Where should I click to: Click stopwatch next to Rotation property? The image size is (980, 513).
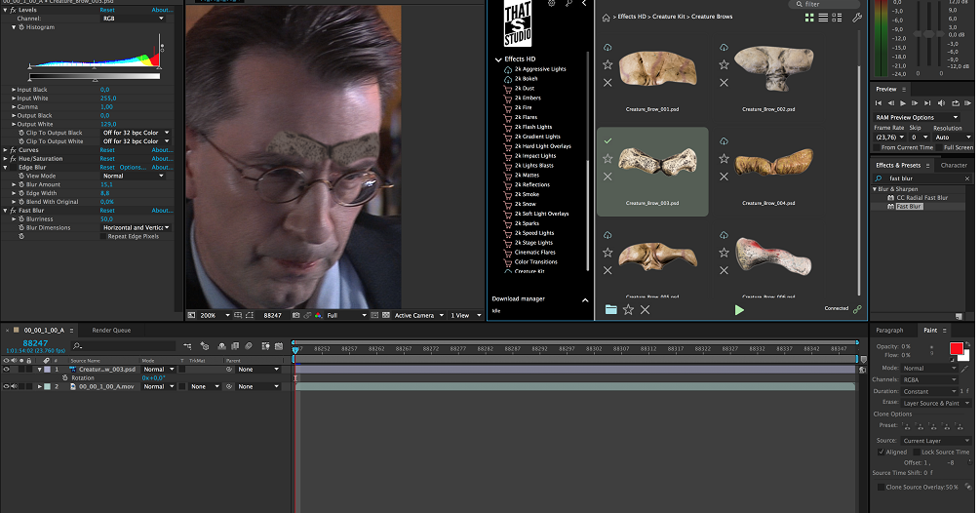pyautogui.click(x=65, y=378)
